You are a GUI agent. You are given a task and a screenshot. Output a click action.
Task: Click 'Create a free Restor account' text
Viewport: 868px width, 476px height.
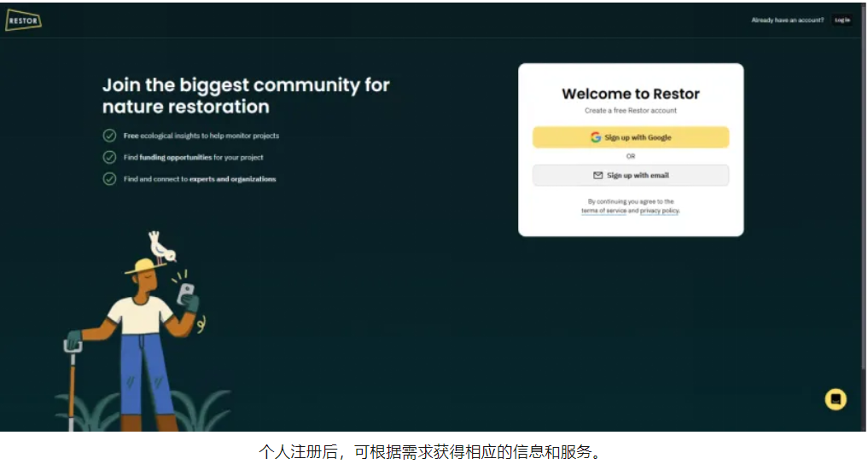pyautogui.click(x=631, y=111)
